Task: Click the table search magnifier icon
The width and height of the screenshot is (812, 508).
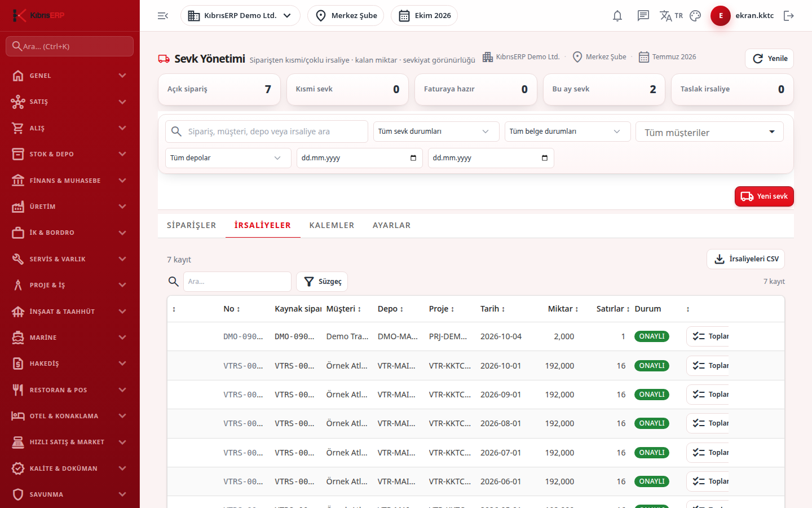Action: 174,282
